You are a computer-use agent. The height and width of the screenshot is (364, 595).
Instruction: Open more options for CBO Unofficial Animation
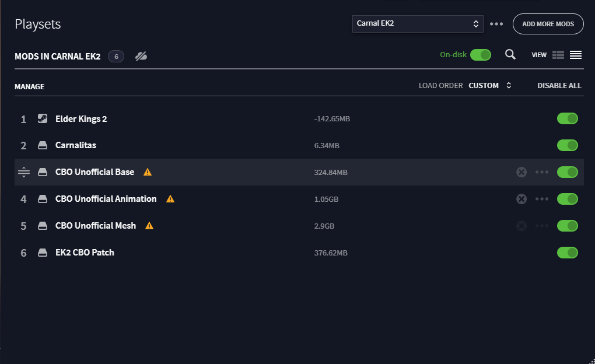point(542,199)
